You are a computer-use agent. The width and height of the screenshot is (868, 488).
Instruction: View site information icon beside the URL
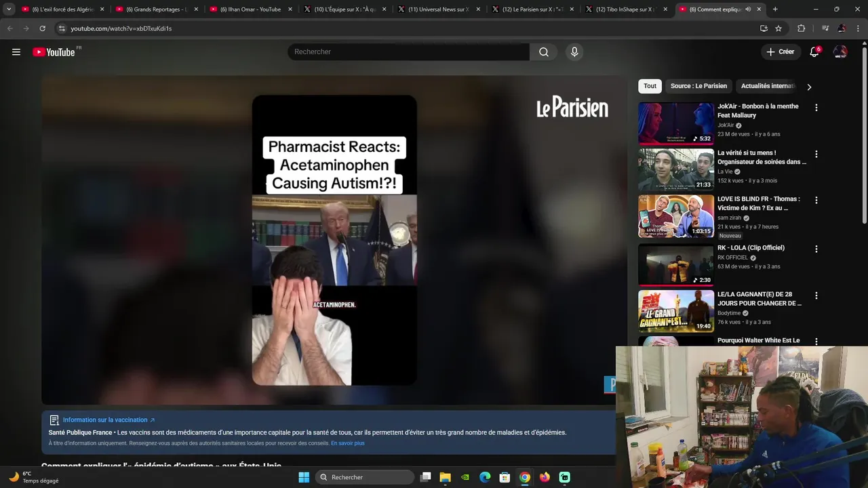pos(62,28)
